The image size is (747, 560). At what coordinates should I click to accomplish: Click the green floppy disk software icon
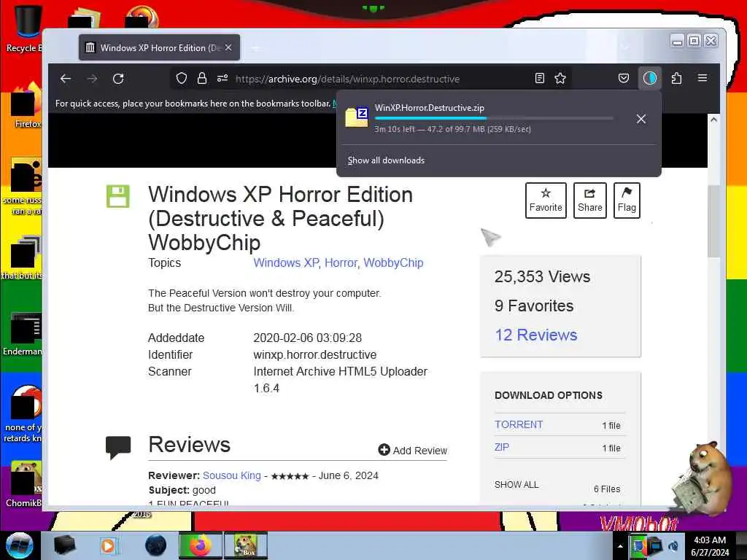pyautogui.click(x=117, y=196)
